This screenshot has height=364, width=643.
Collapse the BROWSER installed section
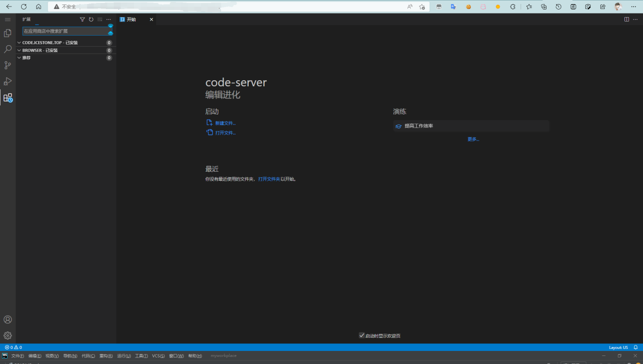pos(19,50)
